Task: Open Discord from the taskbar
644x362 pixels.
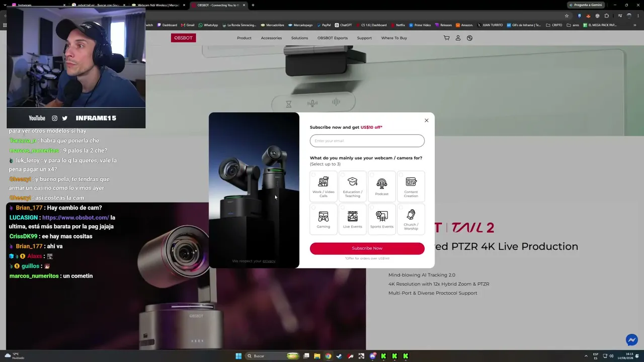Action: click(372, 356)
